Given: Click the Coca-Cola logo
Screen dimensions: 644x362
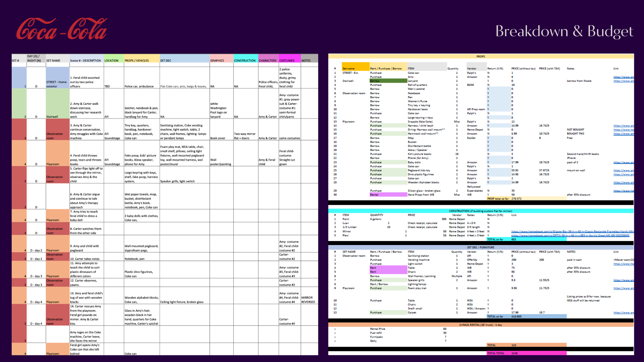Looking at the screenshot, I should click(62, 29).
